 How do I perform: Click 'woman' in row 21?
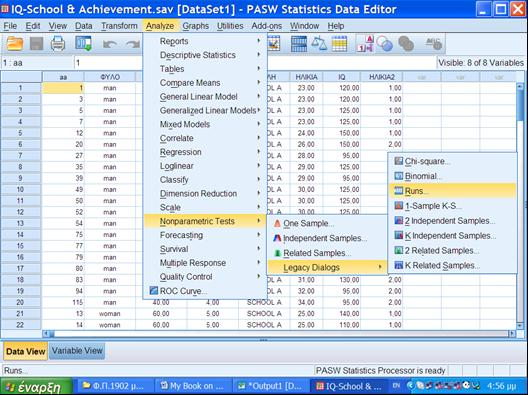point(110,314)
